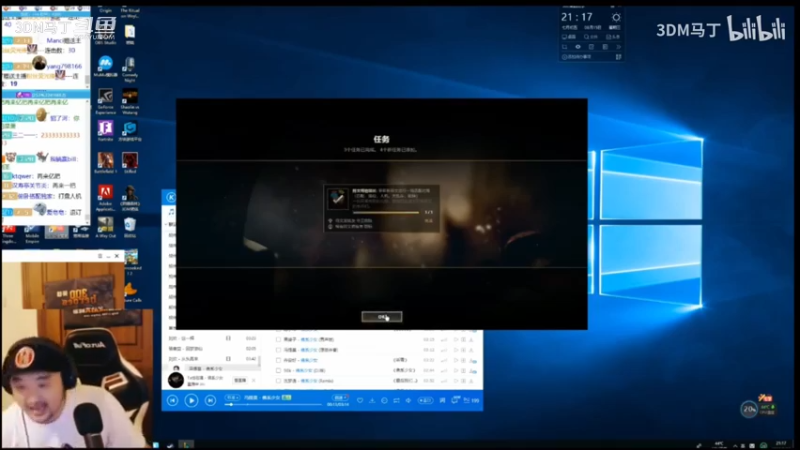Confirm the 任务 dialog with OK button
This screenshot has height=450, width=800.
[382, 317]
